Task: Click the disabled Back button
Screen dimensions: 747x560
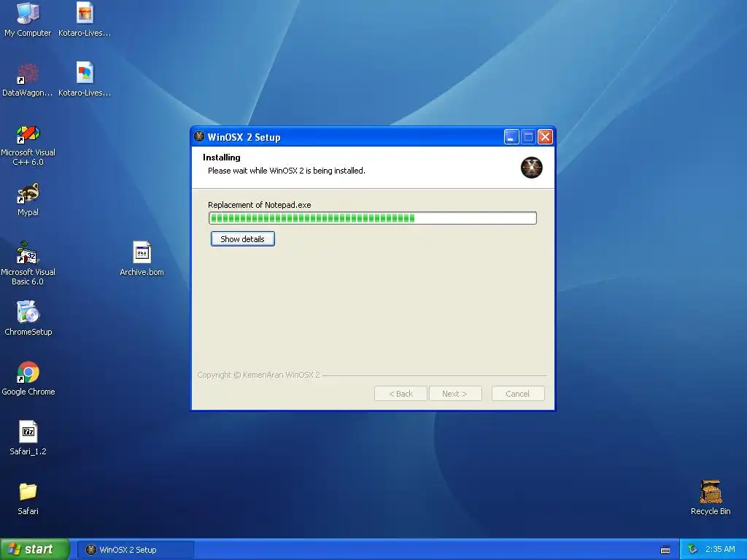Action: (x=400, y=394)
